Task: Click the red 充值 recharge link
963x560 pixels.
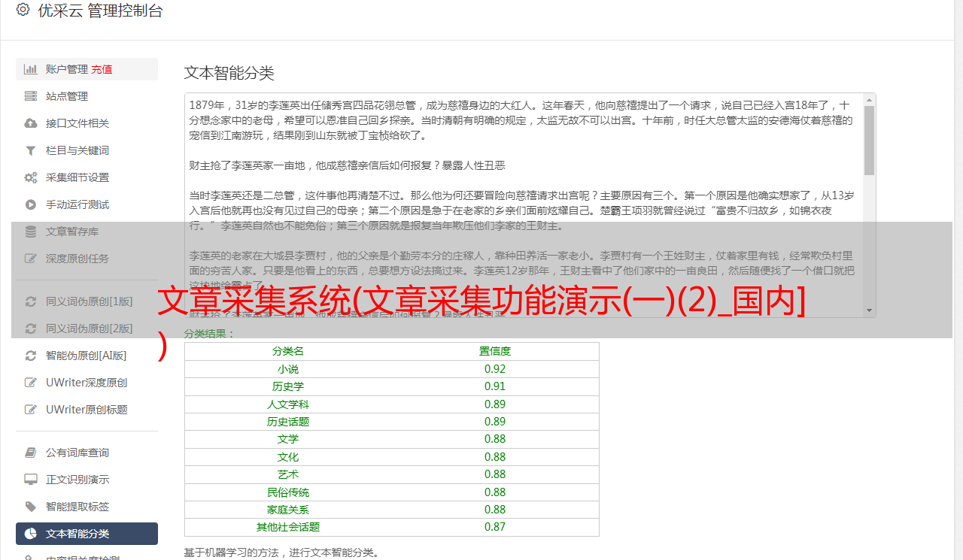Action: point(102,69)
